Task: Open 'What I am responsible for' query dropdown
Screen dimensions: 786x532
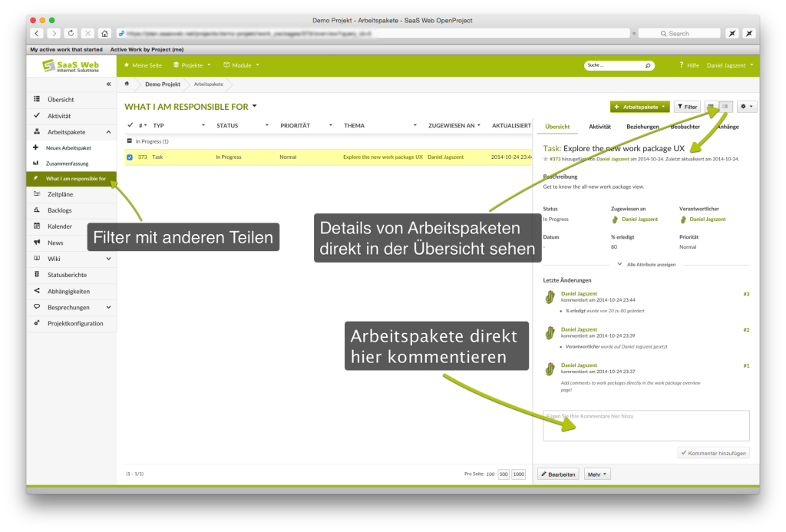Action: pos(255,106)
